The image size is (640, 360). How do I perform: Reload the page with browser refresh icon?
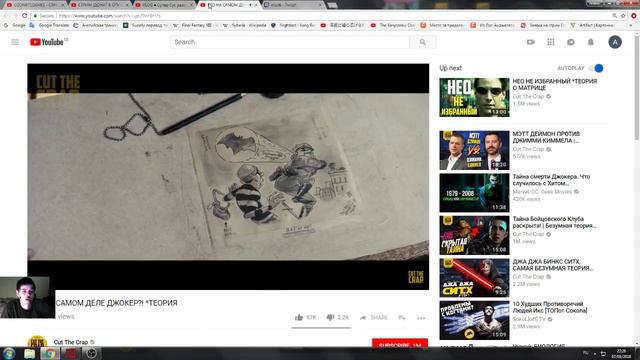tap(24, 16)
